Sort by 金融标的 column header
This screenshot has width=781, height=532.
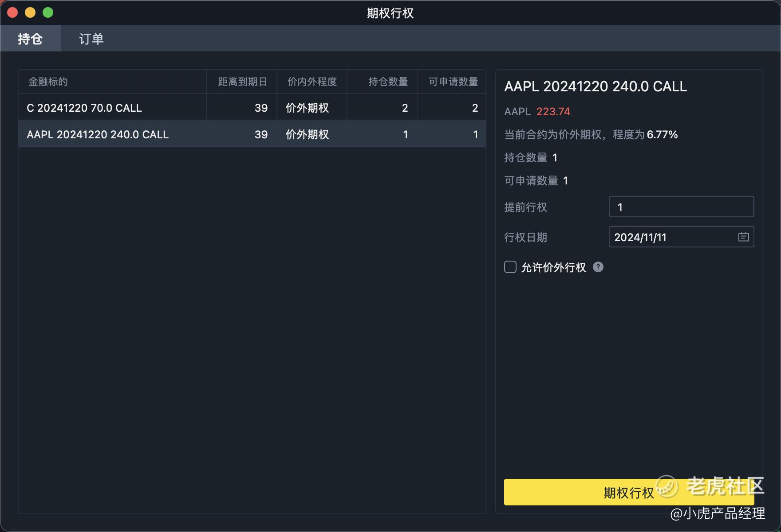[x=48, y=82]
